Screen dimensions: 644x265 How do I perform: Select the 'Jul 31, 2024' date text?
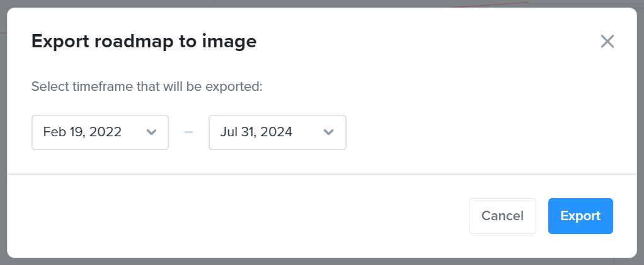click(x=256, y=132)
